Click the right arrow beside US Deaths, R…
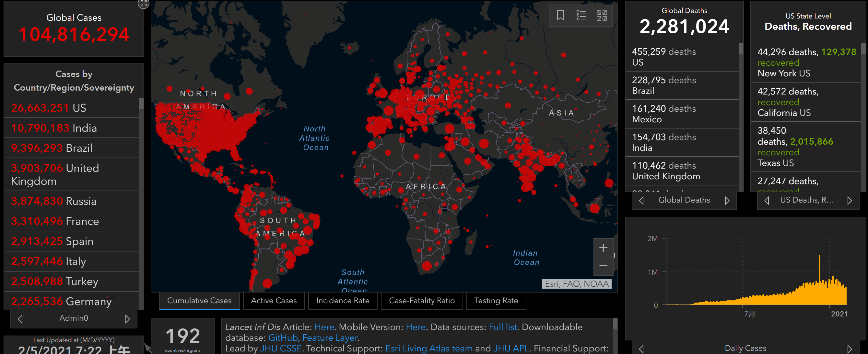The image size is (868, 354). (850, 201)
